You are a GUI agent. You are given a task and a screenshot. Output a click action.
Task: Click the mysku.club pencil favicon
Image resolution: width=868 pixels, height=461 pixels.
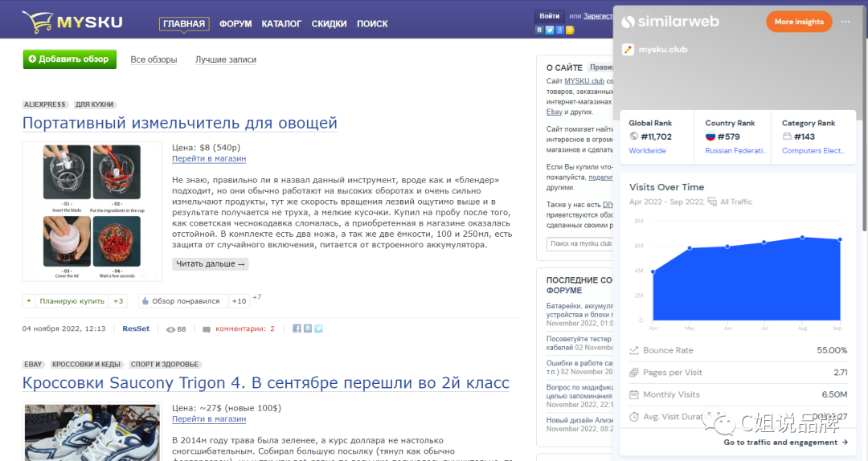628,49
